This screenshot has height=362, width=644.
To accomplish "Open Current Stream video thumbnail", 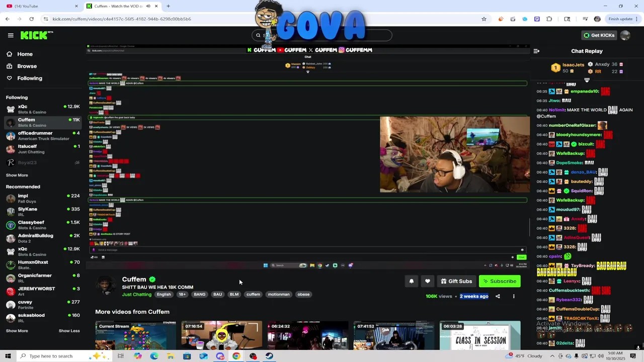I will tap(136, 335).
